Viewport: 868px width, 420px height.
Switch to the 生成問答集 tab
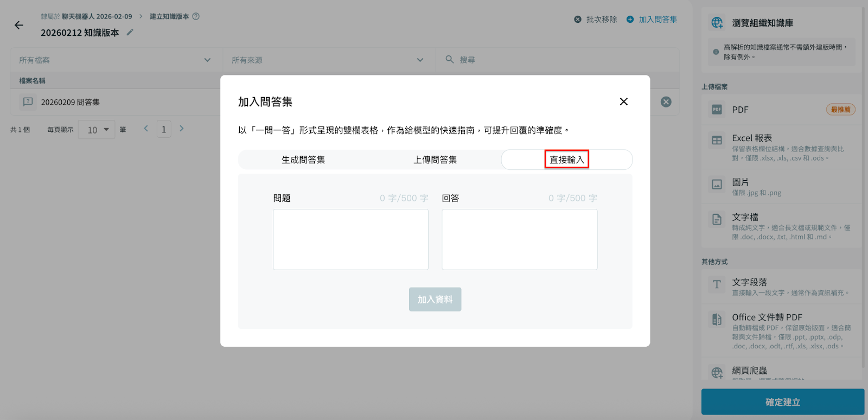pyautogui.click(x=303, y=160)
